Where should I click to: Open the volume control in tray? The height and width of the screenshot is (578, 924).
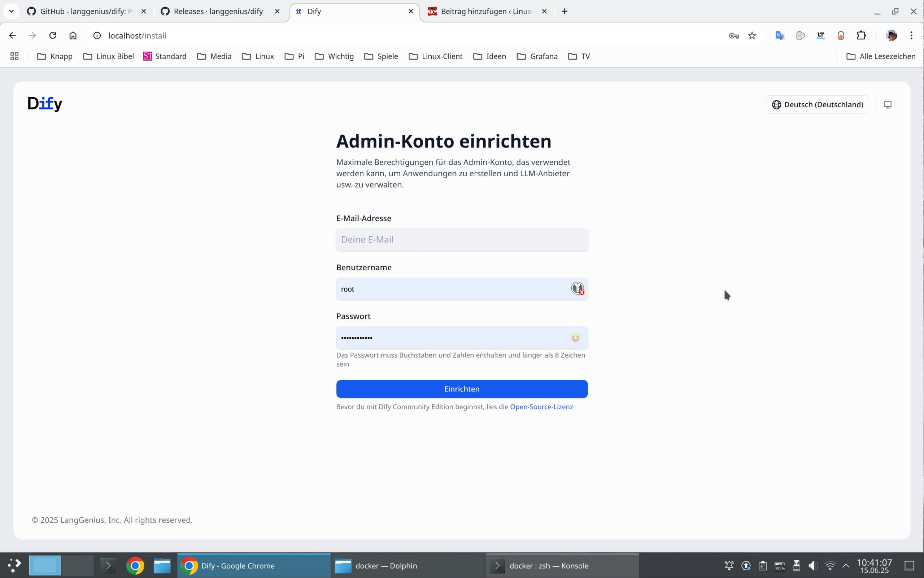813,565
